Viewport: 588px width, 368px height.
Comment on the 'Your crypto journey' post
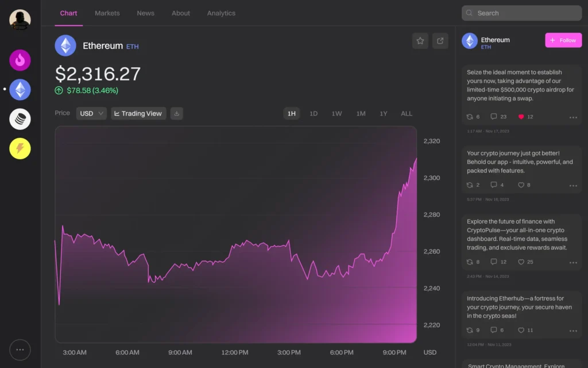tap(493, 185)
